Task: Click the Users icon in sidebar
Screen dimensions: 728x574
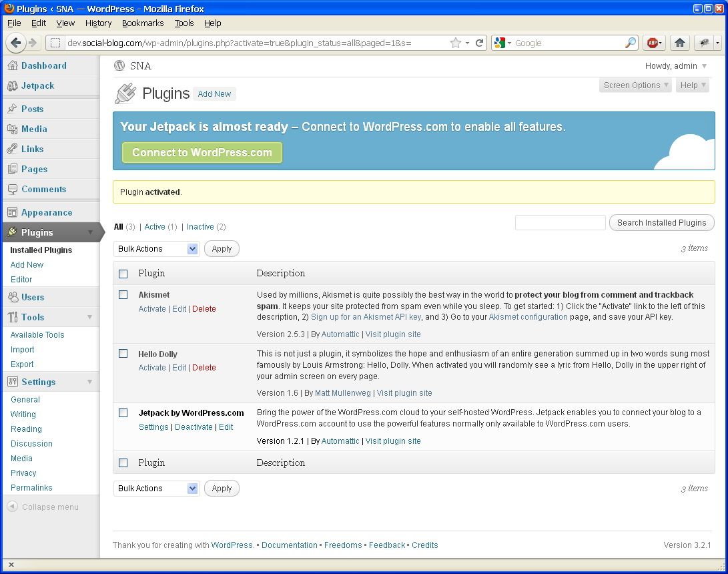Action: tap(13, 297)
